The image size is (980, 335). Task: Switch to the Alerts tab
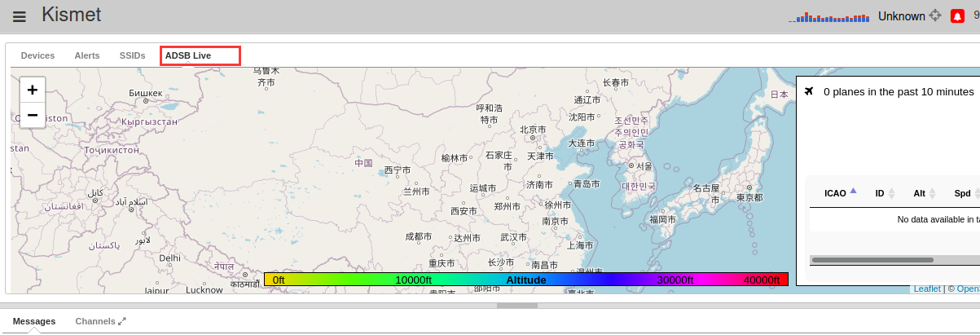(87, 55)
